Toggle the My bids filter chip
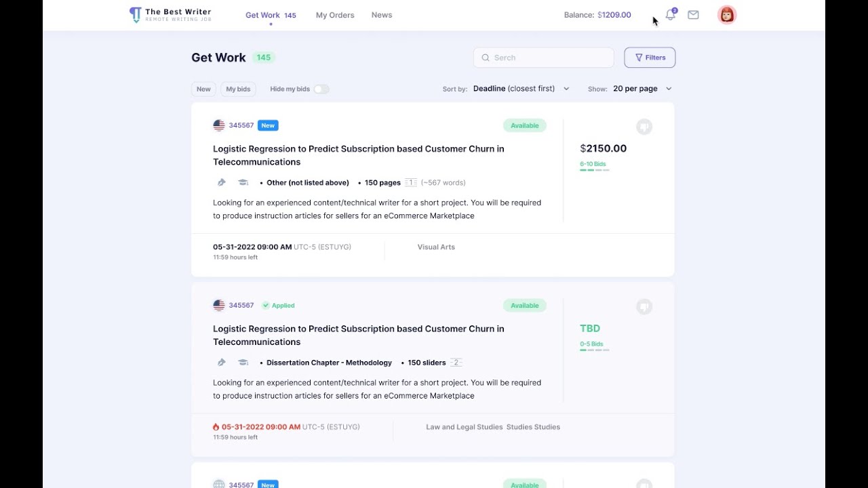868x488 pixels. point(238,89)
